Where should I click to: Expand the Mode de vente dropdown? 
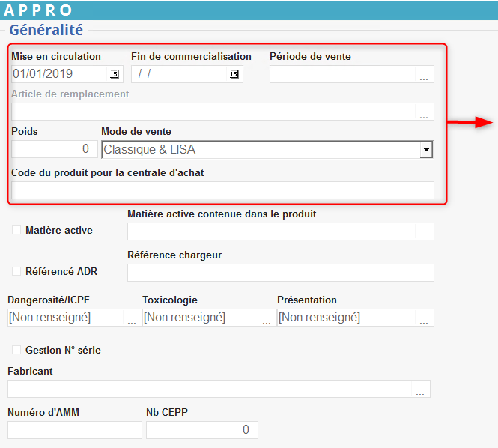click(x=426, y=150)
